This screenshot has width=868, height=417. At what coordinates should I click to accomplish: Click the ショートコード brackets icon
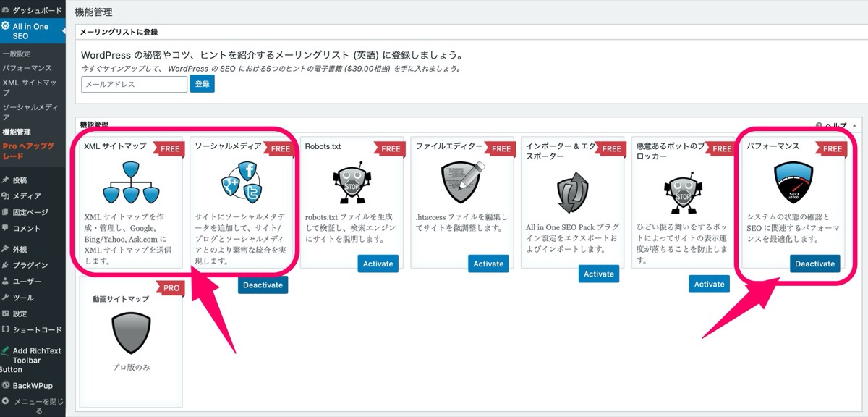coord(6,329)
